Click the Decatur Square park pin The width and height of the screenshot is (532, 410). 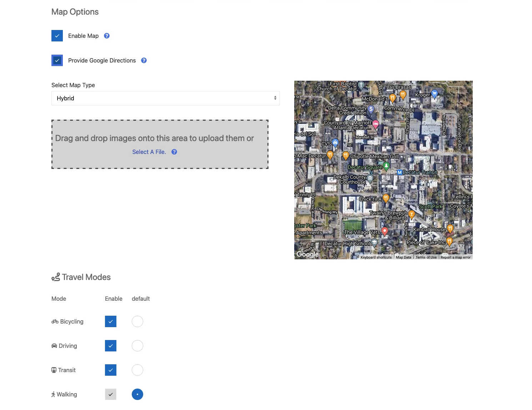pos(386,166)
